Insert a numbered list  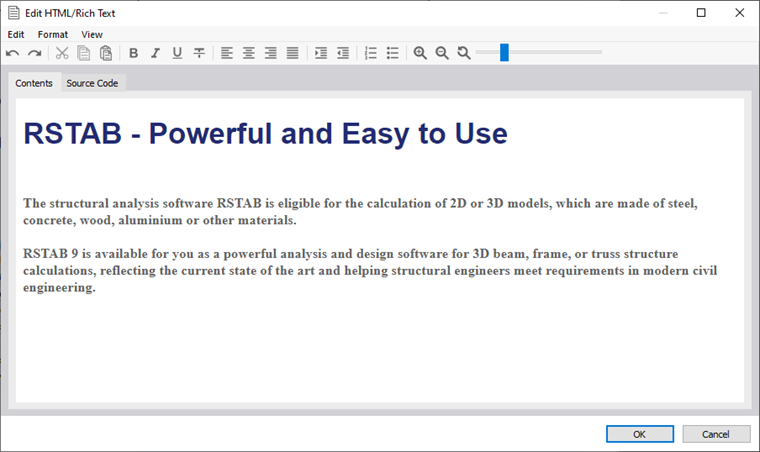coord(371,53)
